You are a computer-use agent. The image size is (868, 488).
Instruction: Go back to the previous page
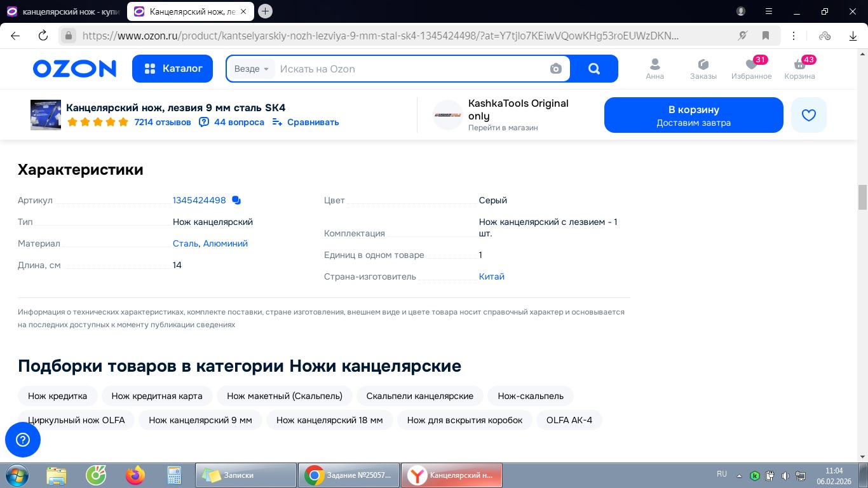click(15, 36)
